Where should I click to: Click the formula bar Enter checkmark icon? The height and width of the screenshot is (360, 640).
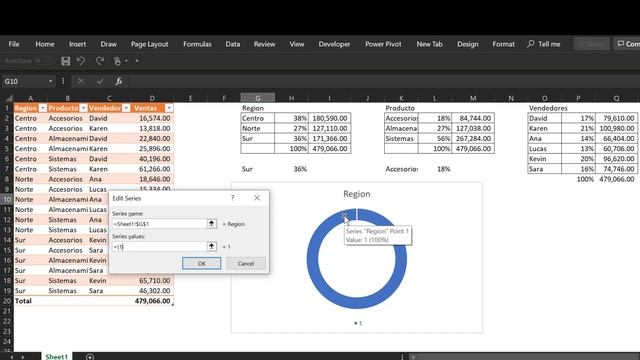100,81
